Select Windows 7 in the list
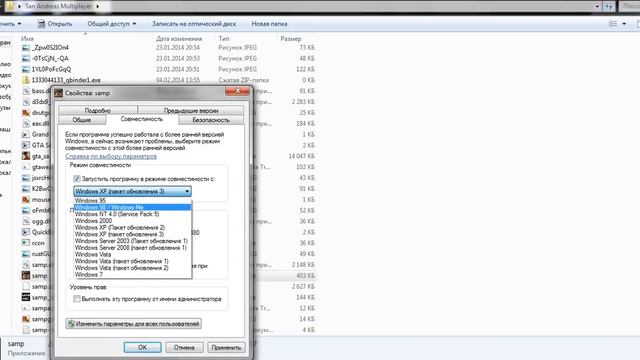The image size is (640, 360). 133,275
